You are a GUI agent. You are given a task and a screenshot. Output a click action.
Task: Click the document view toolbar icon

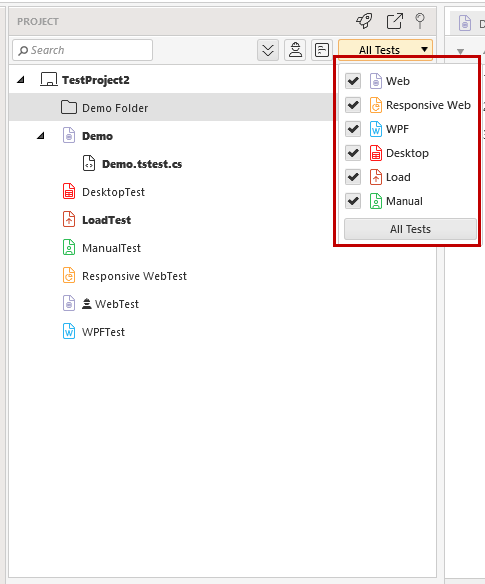322,50
